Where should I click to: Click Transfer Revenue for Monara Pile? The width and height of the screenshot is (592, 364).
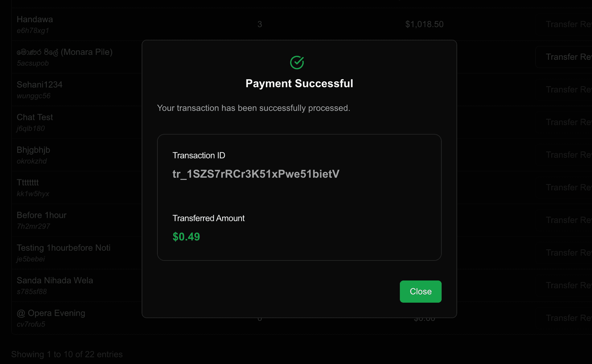point(568,57)
